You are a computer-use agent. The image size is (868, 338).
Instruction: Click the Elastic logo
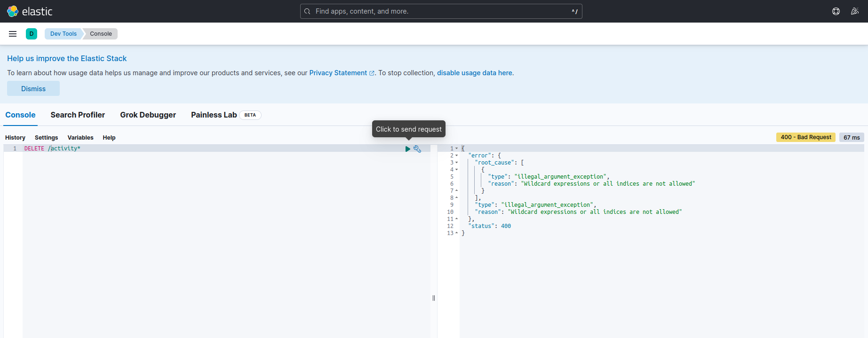[30, 11]
